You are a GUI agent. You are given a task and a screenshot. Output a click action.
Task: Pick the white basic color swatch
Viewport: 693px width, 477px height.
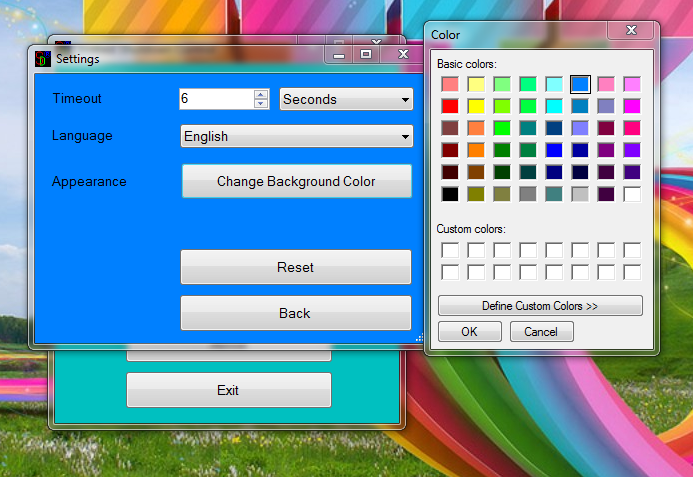[x=632, y=194]
